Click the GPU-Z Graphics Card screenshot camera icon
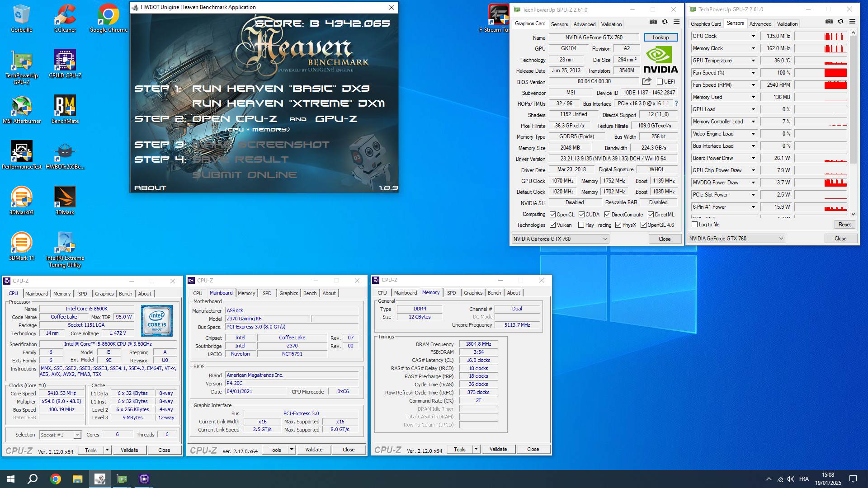This screenshot has height=488, width=868. pyautogui.click(x=653, y=22)
